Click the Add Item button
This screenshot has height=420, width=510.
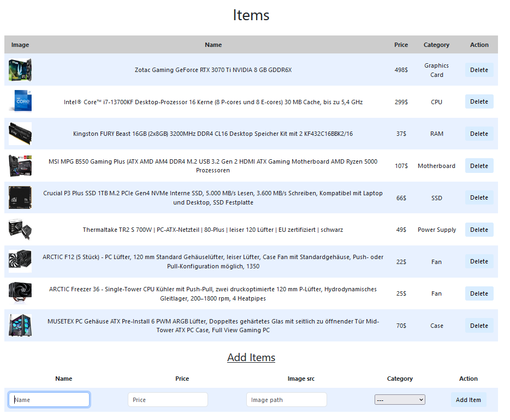(x=469, y=400)
